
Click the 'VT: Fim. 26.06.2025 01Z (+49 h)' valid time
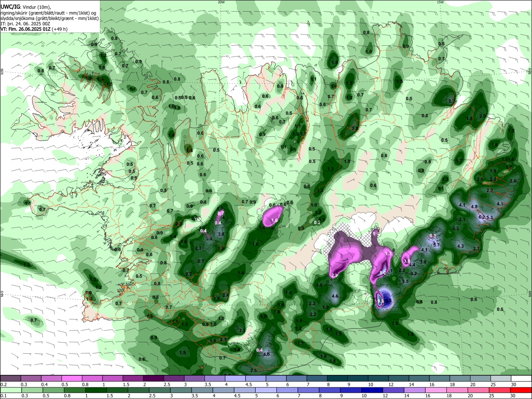click(34, 29)
